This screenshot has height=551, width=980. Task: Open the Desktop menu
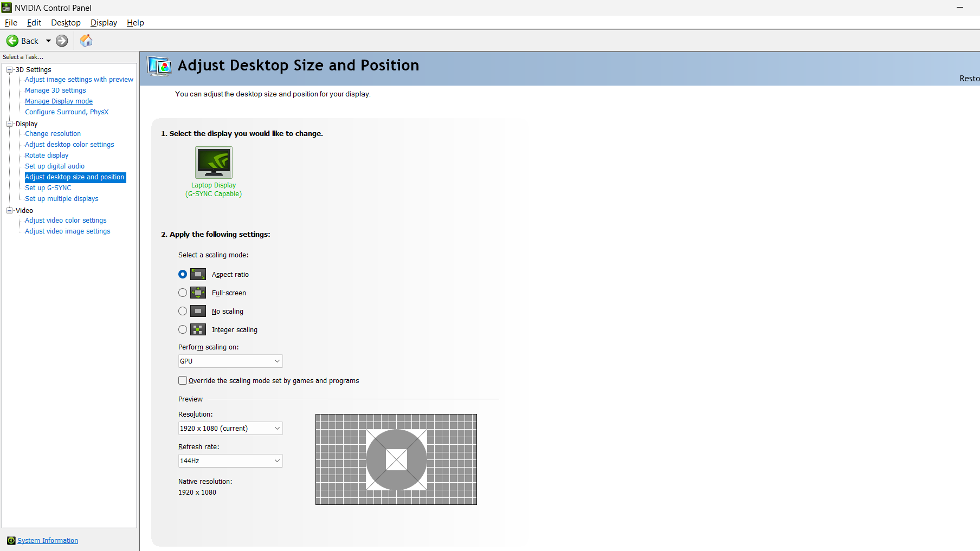click(66, 23)
